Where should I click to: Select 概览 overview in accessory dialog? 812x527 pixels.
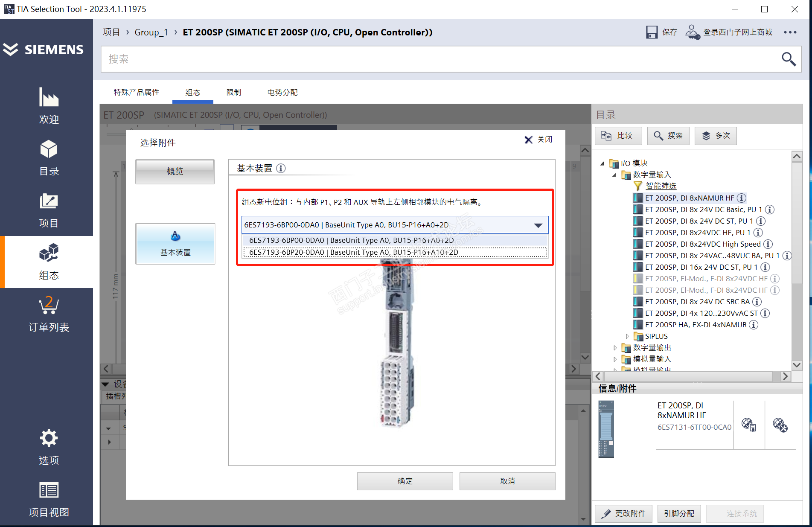click(175, 172)
